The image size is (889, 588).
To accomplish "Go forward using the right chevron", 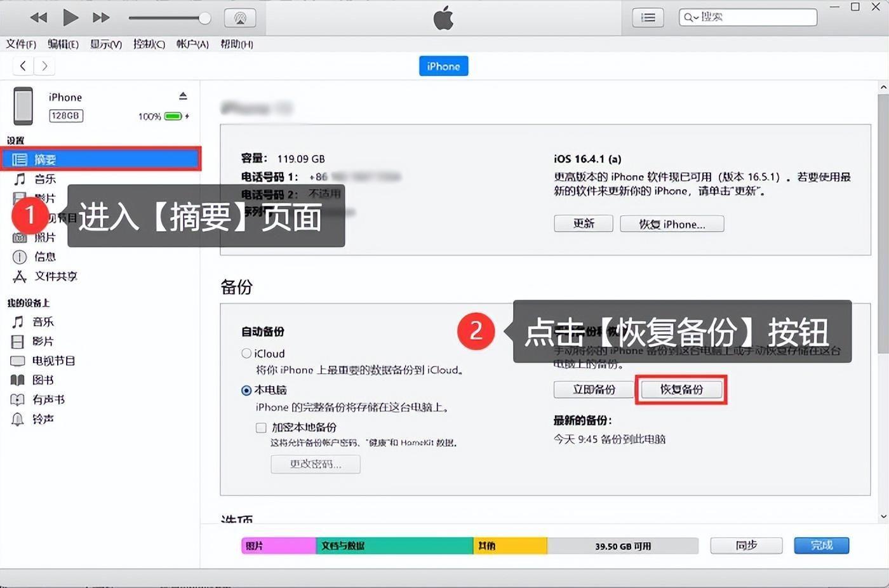I will tap(44, 65).
